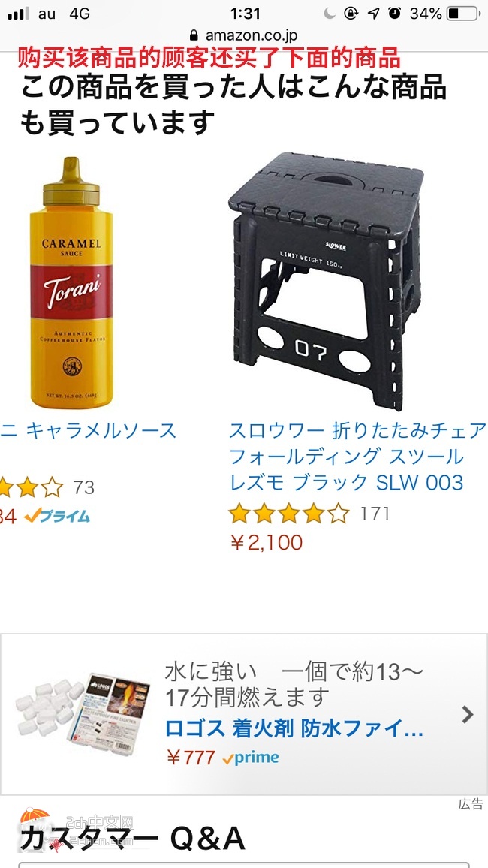Tap the lock icon in address bar
This screenshot has height=868, width=488.
pyautogui.click(x=194, y=35)
